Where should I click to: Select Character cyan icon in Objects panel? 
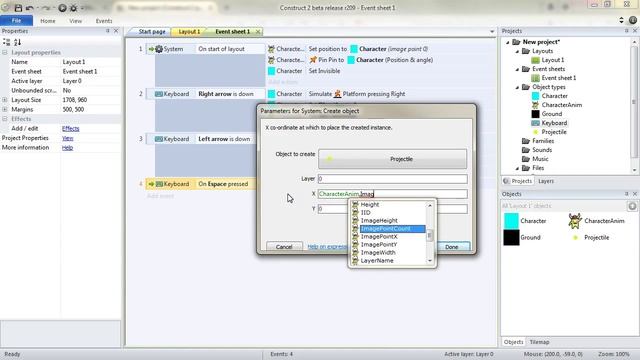511,221
